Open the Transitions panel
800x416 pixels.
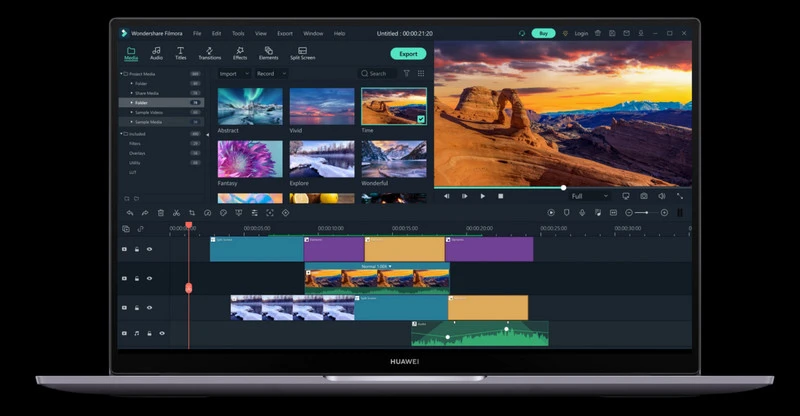point(209,53)
